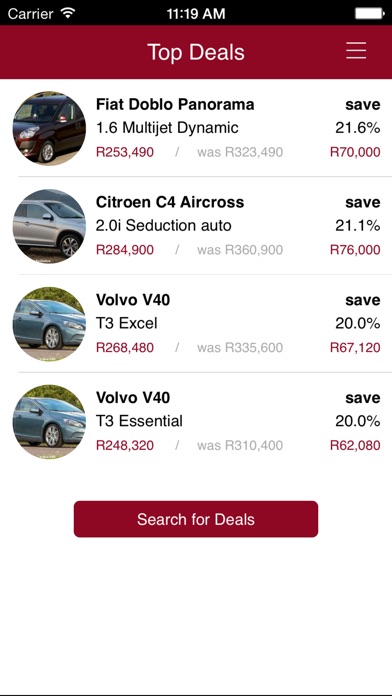This screenshot has width=392, height=696.
Task: Tap the Wi-Fi status icon
Action: (68, 13)
